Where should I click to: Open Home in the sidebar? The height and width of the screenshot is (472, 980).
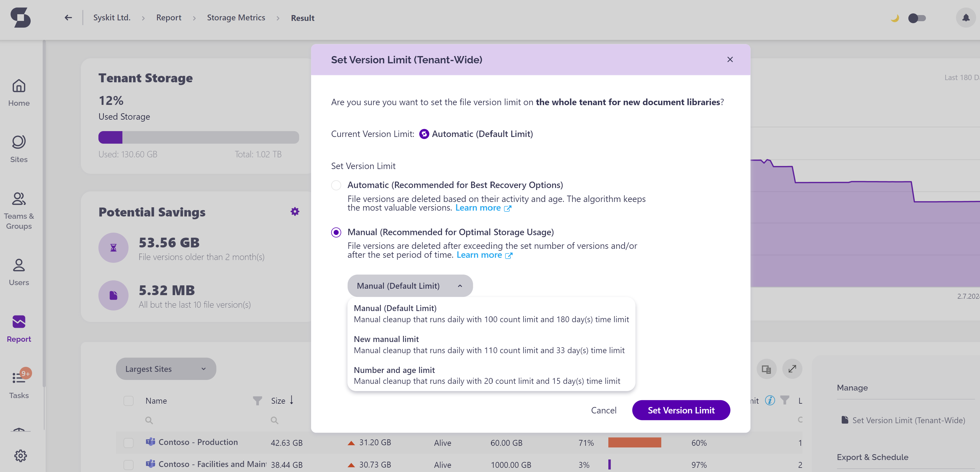(19, 93)
